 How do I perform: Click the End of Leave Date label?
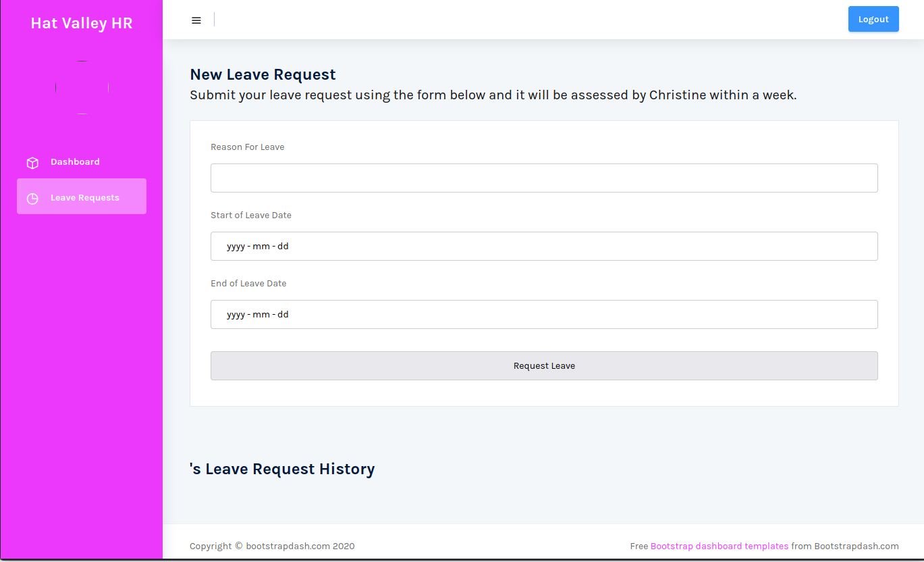tap(248, 283)
